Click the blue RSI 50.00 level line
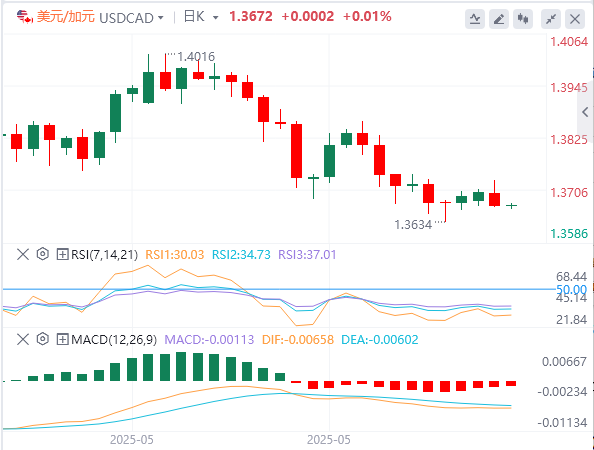Screen dimensions: 594x450 (x=278, y=289)
